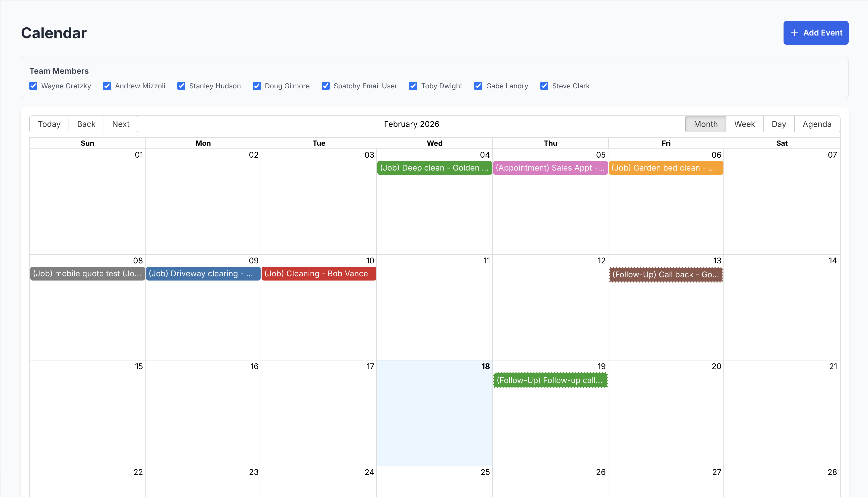Disable Doug Gilmore's calendar filter
This screenshot has width=868, height=497.
pos(257,86)
